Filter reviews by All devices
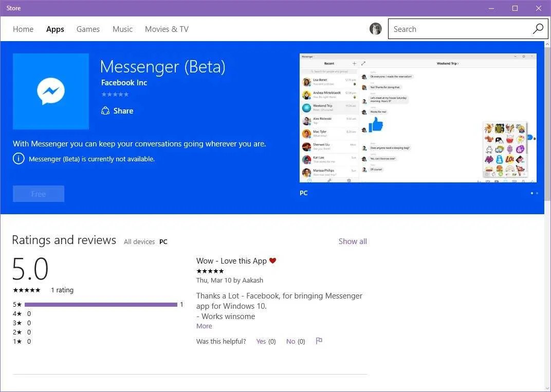The width and height of the screenshot is (551, 392). tap(139, 241)
